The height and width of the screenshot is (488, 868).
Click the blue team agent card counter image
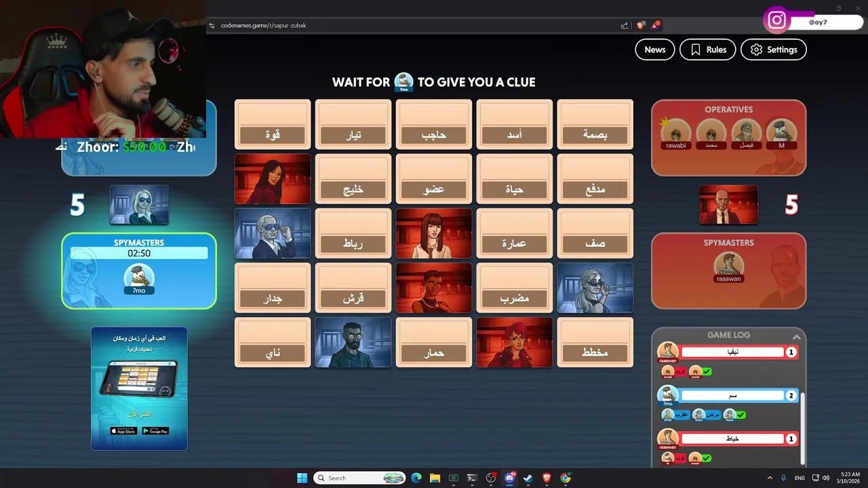pyautogui.click(x=139, y=204)
